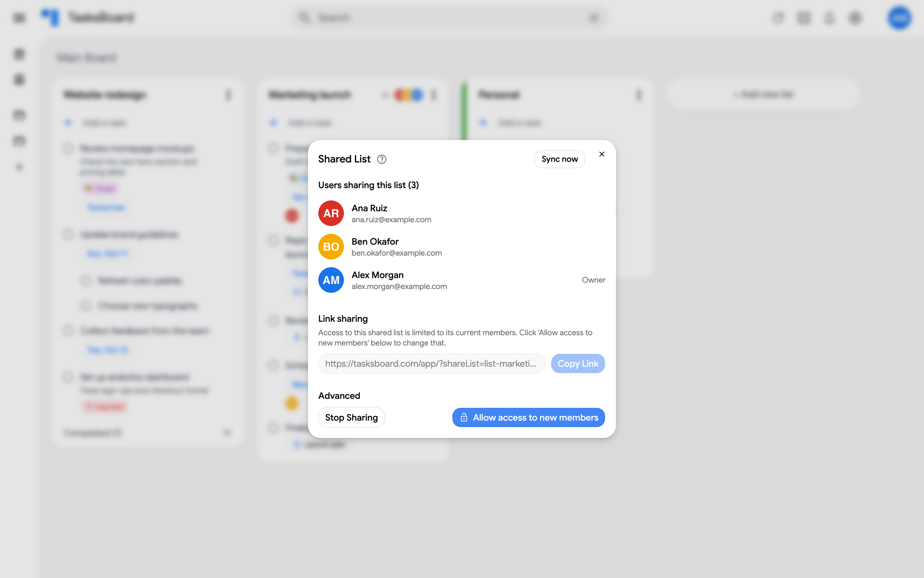924x578 pixels.
Task: Click the Add new list button
Action: pyautogui.click(x=763, y=94)
